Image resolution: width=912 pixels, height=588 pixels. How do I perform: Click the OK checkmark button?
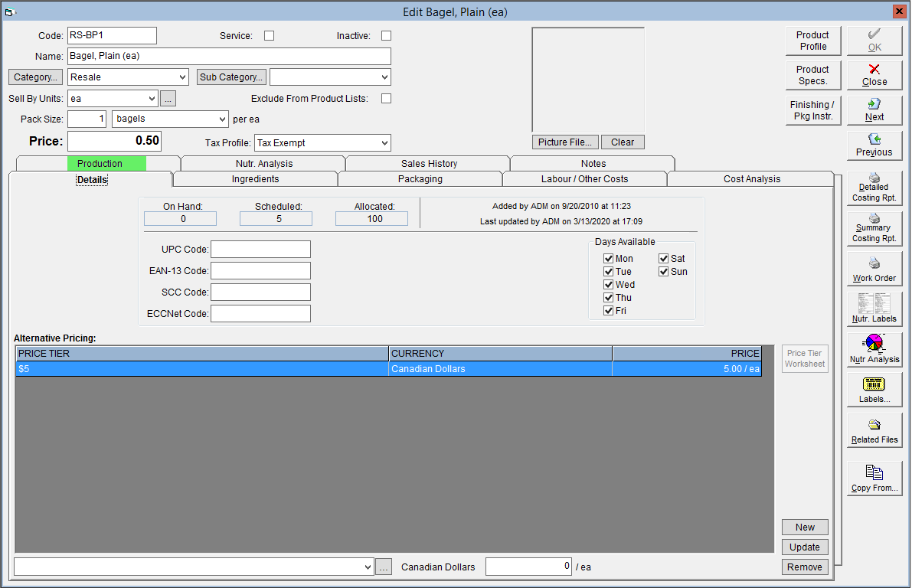click(874, 41)
